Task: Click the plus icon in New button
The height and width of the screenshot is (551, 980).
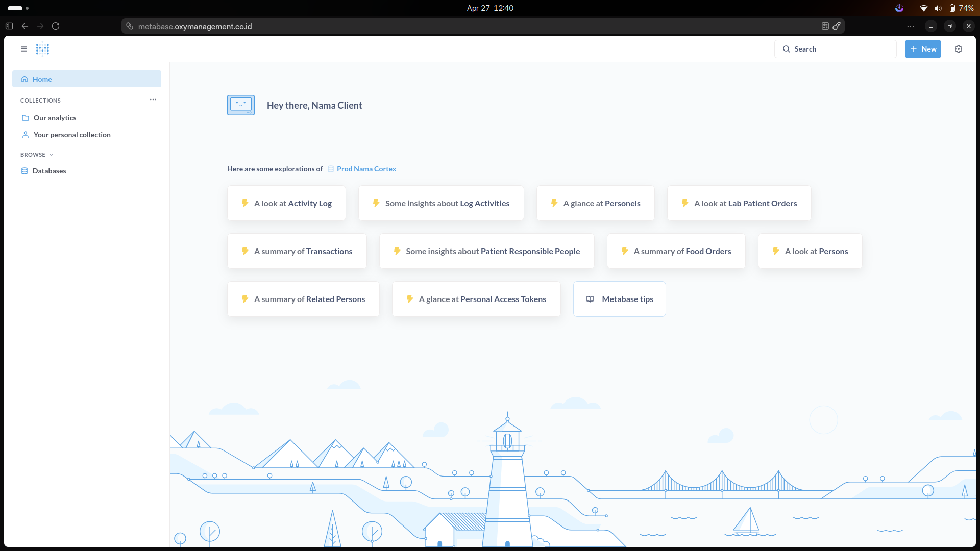Action: (914, 49)
